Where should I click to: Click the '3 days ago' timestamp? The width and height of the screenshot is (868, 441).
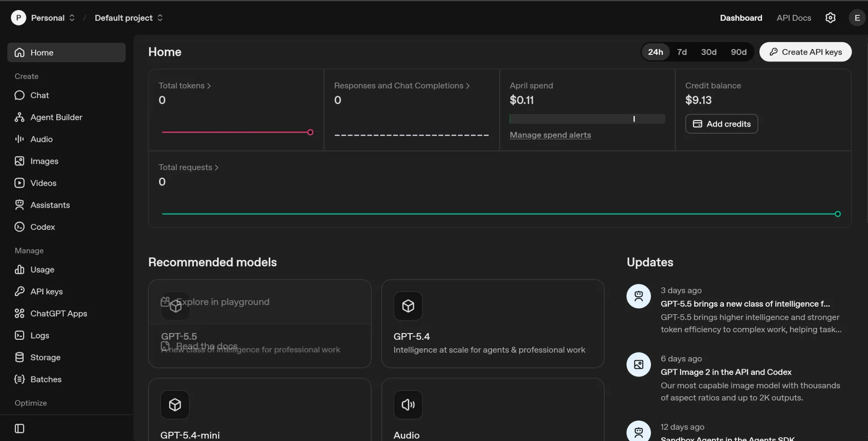(x=681, y=290)
